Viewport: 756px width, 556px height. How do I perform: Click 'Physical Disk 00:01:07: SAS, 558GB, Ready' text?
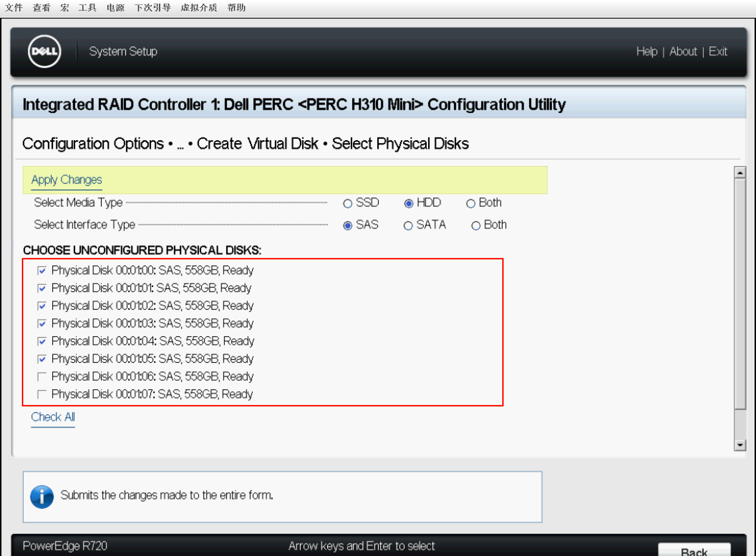point(152,394)
